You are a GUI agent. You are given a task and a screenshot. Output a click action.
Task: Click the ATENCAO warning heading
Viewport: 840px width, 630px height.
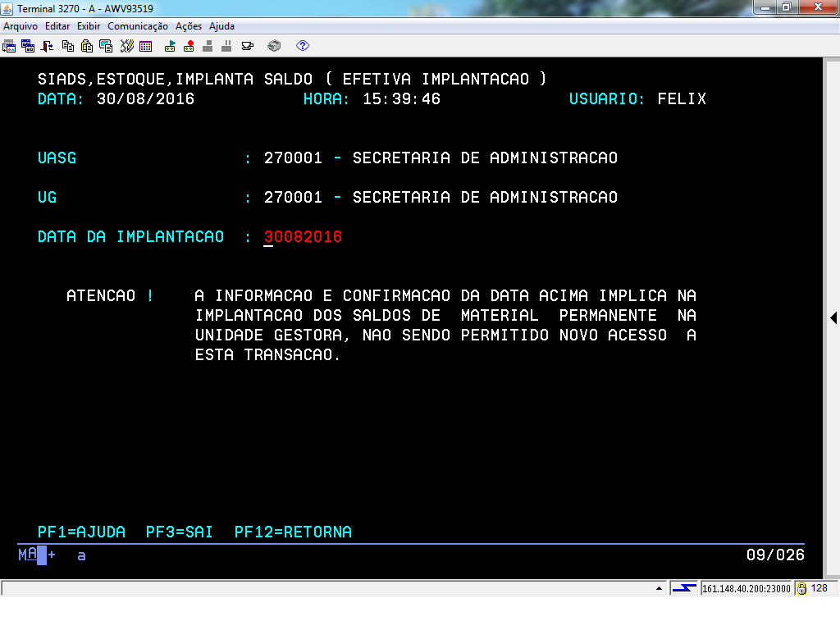tap(101, 295)
